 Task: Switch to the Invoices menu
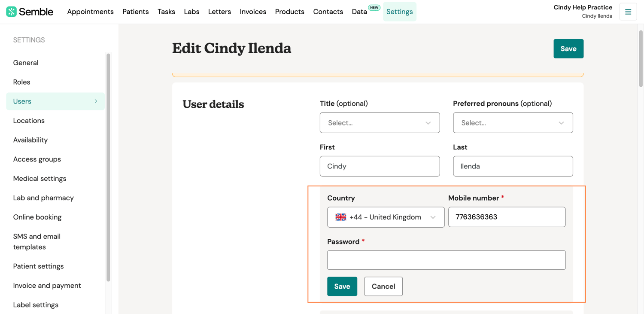[x=253, y=12]
